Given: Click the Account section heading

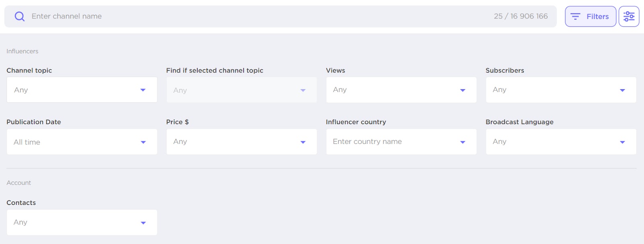Looking at the screenshot, I should point(19,183).
